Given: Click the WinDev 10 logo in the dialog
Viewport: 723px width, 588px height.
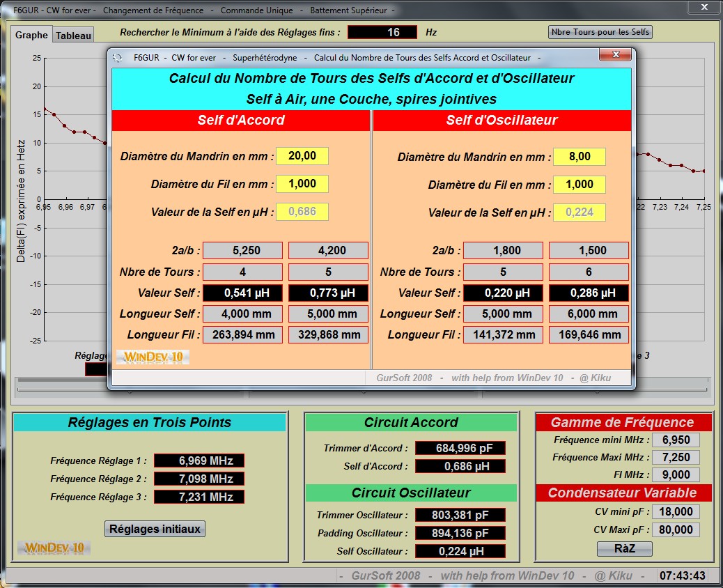Looking at the screenshot, I should click(x=153, y=357).
